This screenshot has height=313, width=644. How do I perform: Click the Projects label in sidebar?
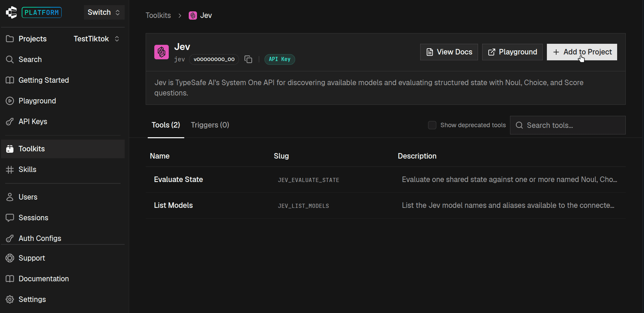(32, 39)
